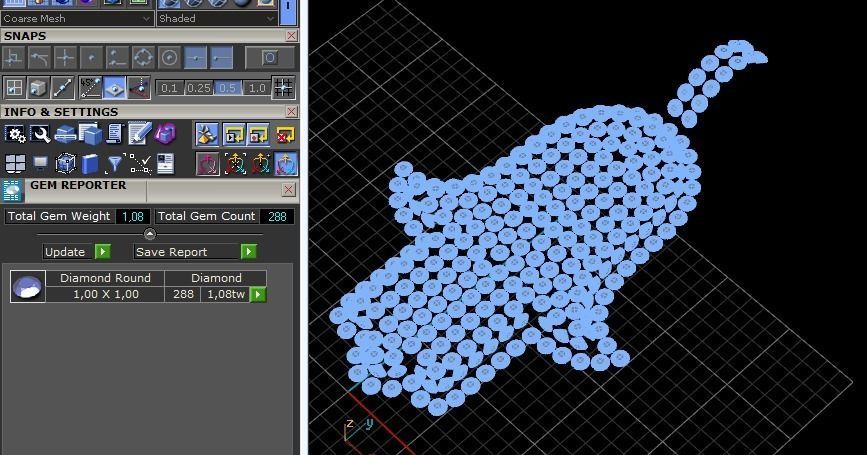This screenshot has height=455, width=867.
Task: Click the Total Gem Count value 288
Action: coord(277,216)
